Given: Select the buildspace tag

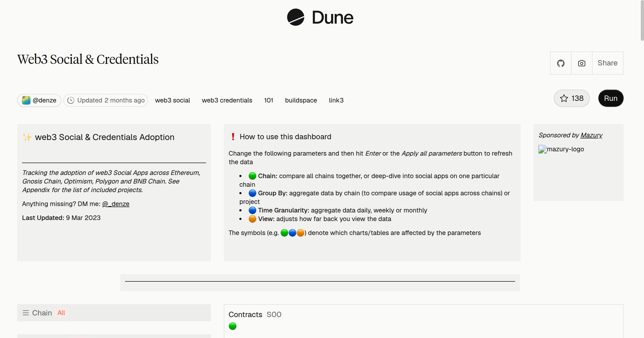Looking at the screenshot, I should (x=301, y=100).
